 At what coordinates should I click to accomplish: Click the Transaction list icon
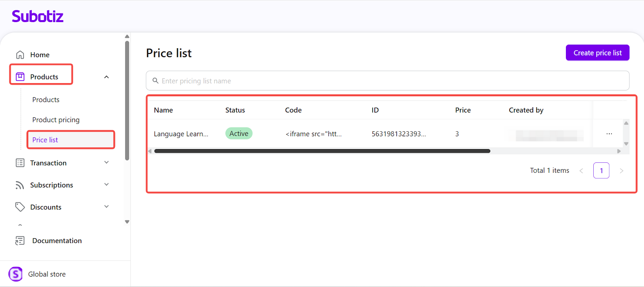[x=20, y=163]
